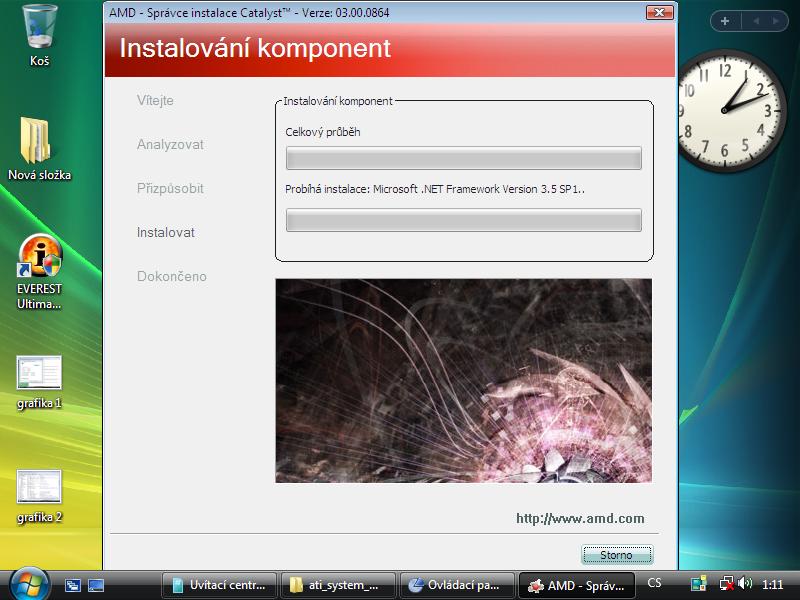
Task: Open network status tray icon
Action: 698,584
